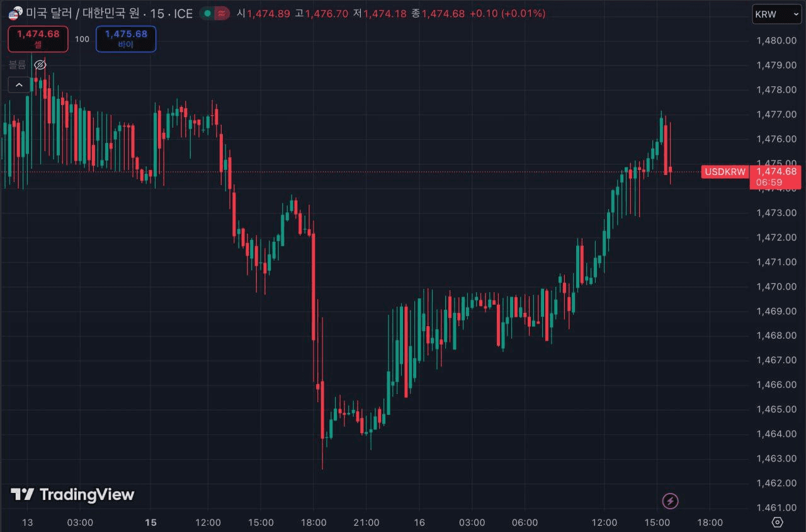Collapse the indicator legend with the chevron
Viewport: 806px width, 532px height.
[19, 84]
